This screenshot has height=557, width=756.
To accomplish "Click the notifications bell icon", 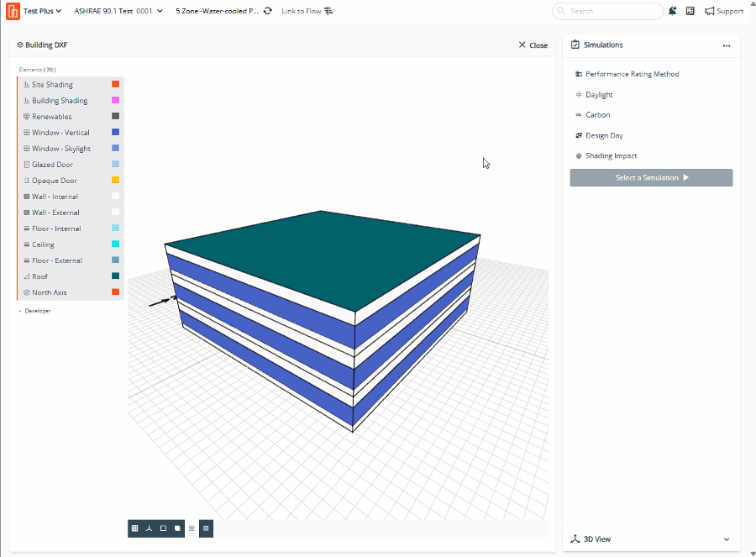I will 673,11.
